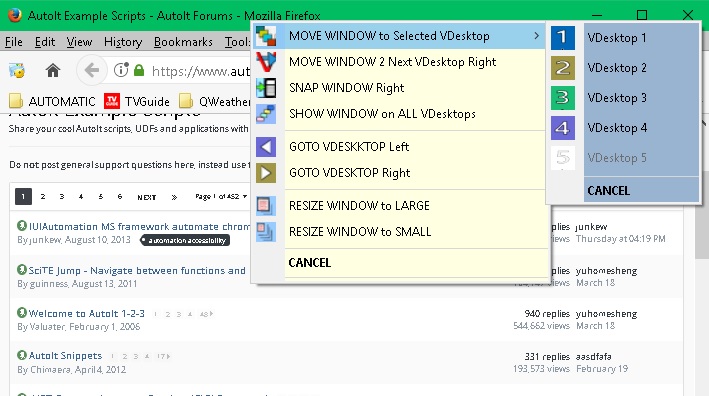Click the unread marker beside IUIAutomation topic
The height and width of the screenshot is (396, 709).
[22, 225]
